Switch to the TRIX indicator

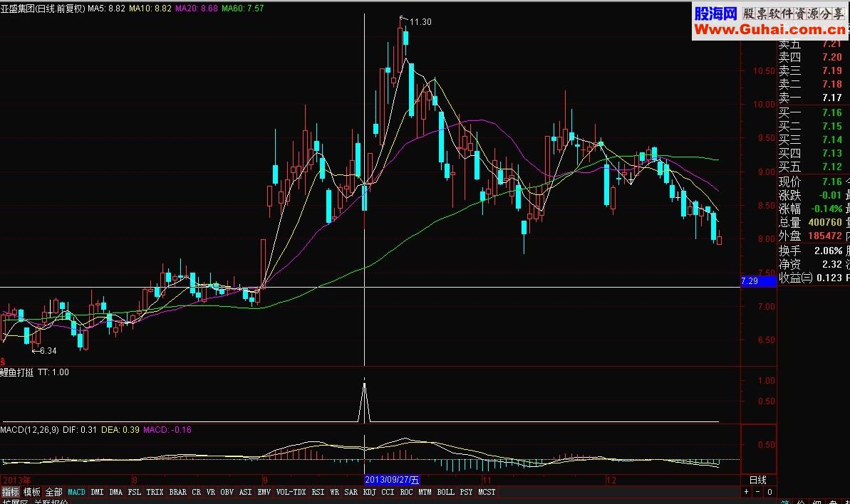tap(155, 492)
